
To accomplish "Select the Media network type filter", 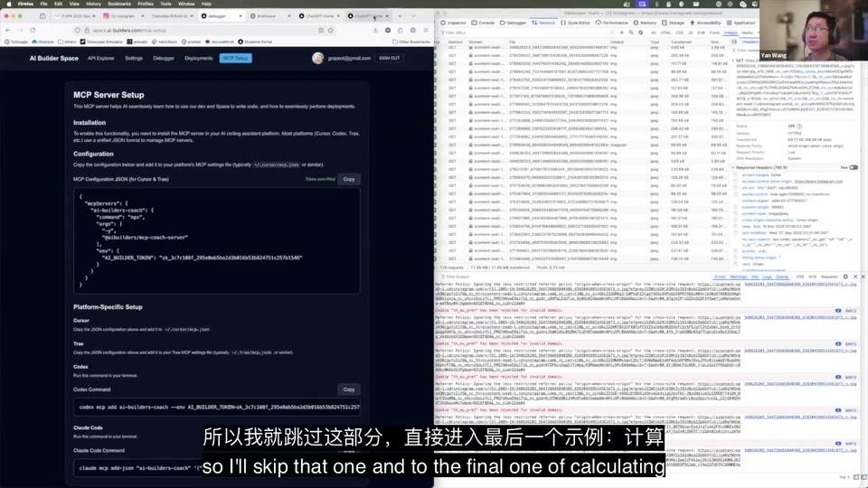I will [748, 33].
